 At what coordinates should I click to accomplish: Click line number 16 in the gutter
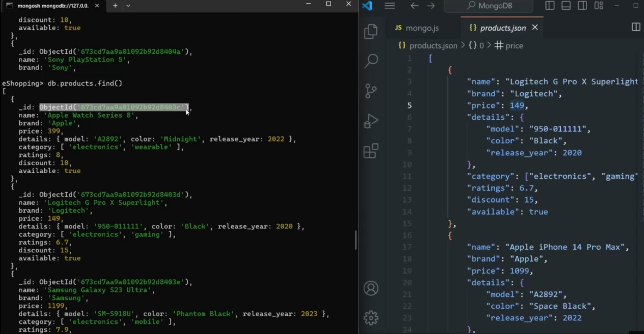[407, 235]
